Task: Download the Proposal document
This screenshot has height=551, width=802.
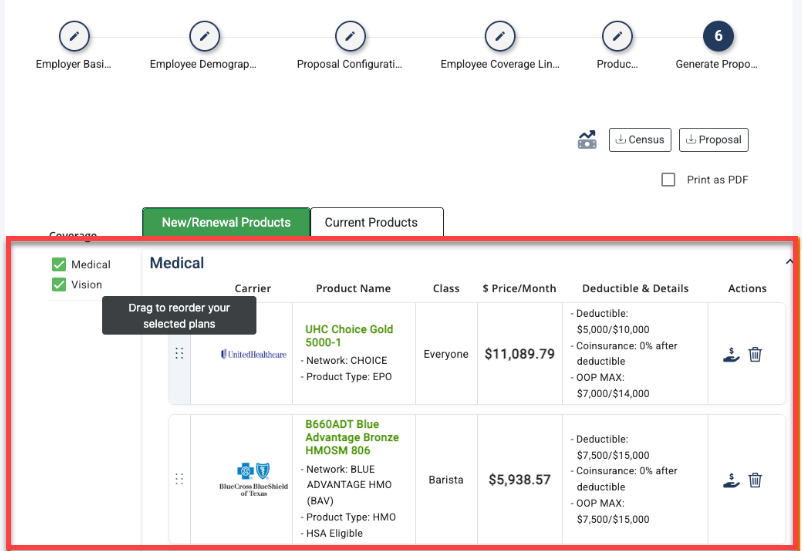Action: tap(714, 140)
